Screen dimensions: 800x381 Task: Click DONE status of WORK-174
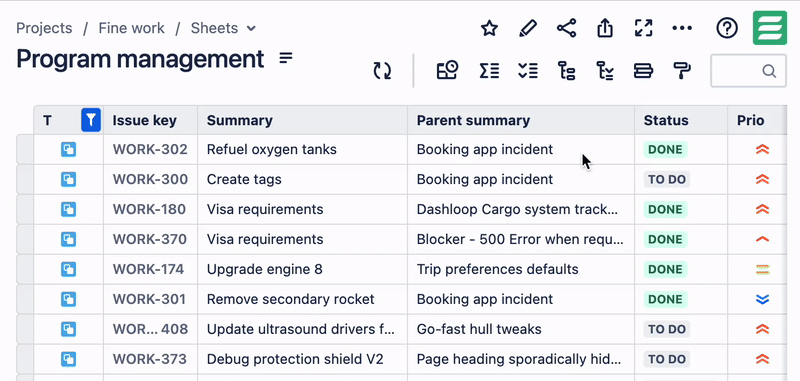[x=665, y=269]
